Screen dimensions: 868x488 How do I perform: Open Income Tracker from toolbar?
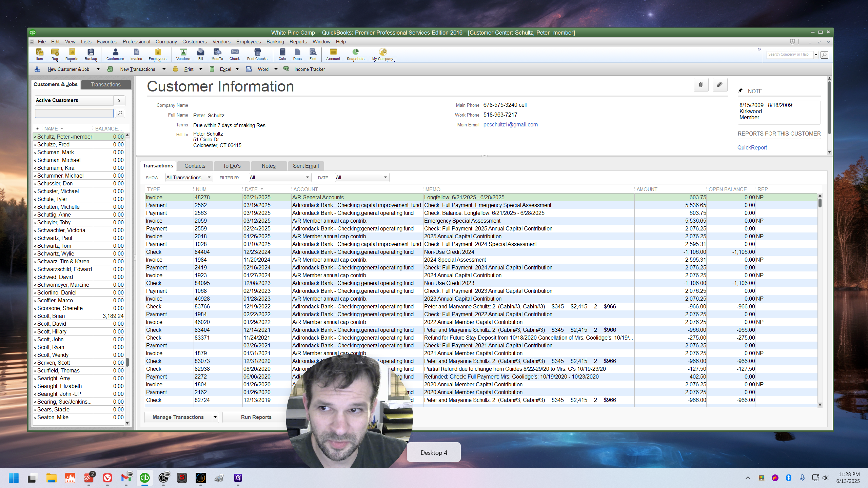coord(310,69)
